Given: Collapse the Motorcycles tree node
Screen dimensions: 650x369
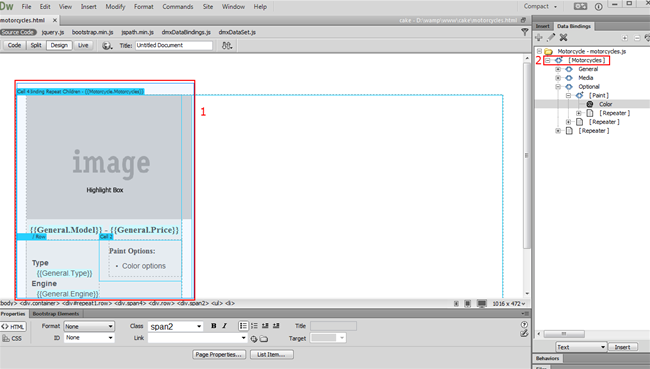Looking at the screenshot, I should 548,61.
